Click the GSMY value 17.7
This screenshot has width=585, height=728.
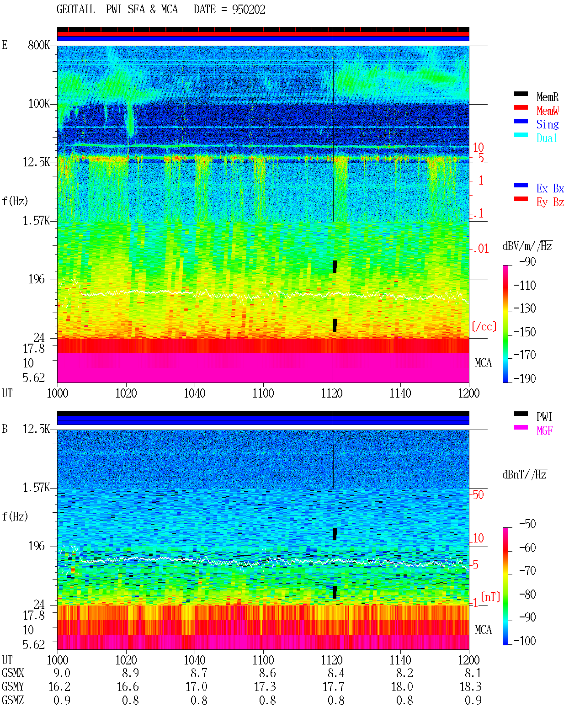pyautogui.click(x=333, y=686)
